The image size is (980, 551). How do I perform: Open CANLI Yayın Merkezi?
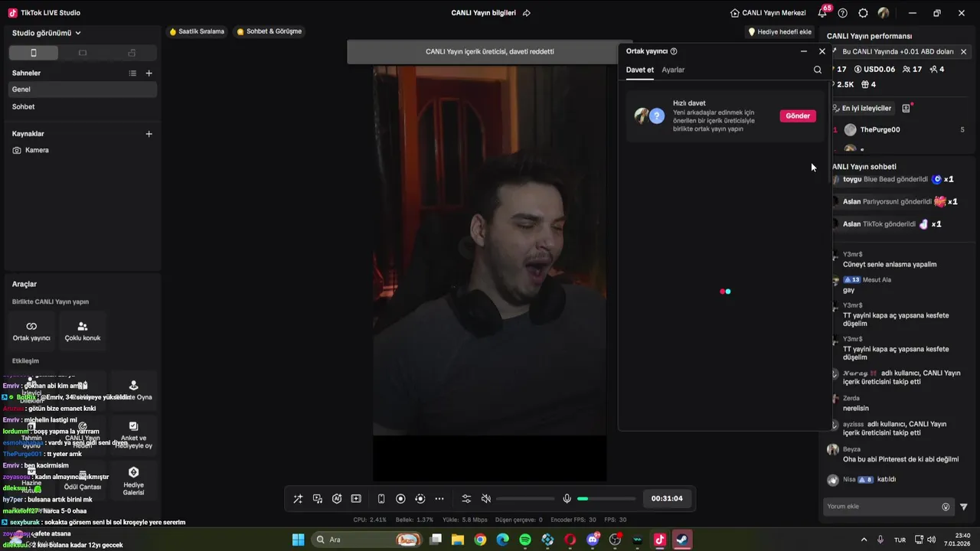pos(768,13)
